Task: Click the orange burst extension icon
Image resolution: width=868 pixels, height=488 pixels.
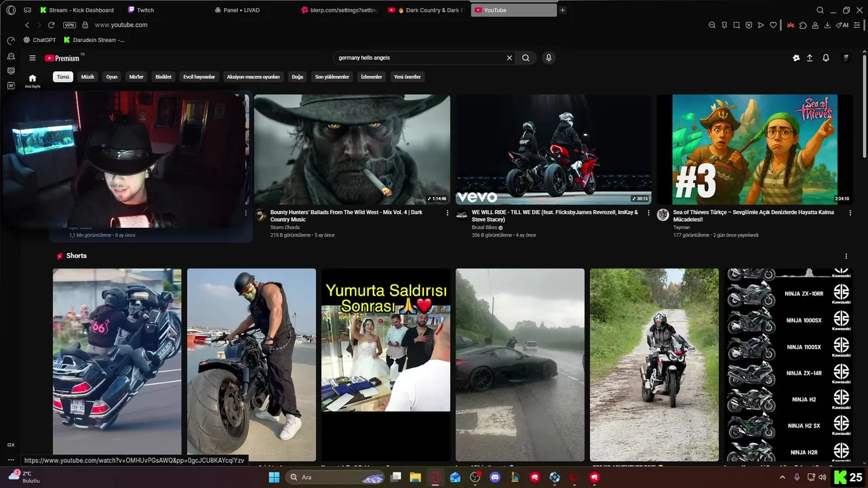Action: tap(790, 25)
